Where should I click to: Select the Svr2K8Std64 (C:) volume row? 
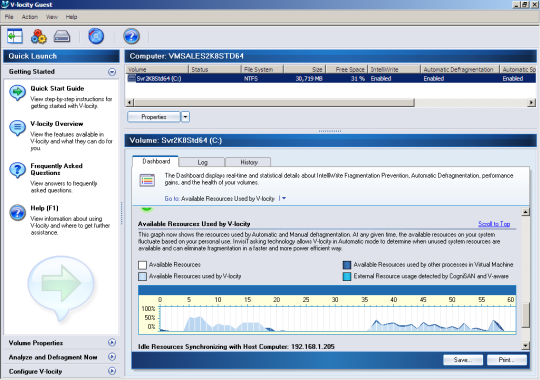point(331,78)
